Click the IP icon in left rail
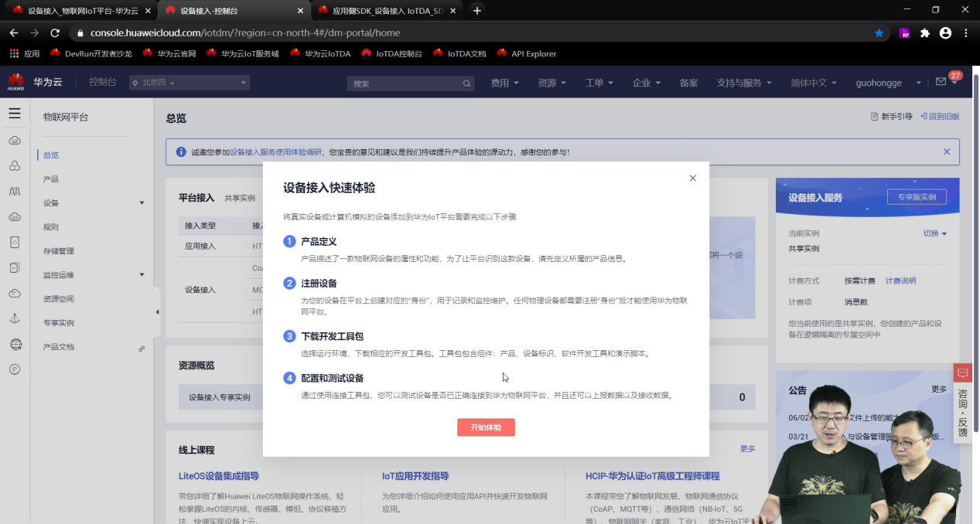Screen dimensions: 980x524 click(15, 369)
